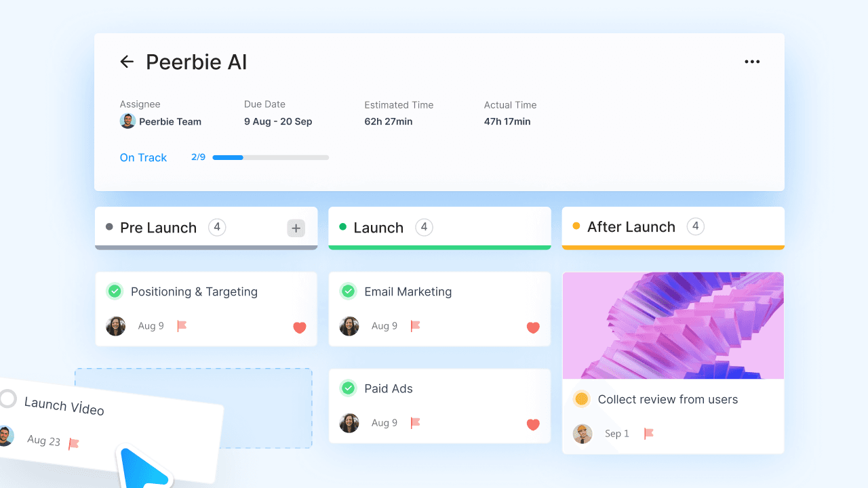Toggle the orange status circle on Collect review
This screenshot has height=488, width=868.
point(581,399)
